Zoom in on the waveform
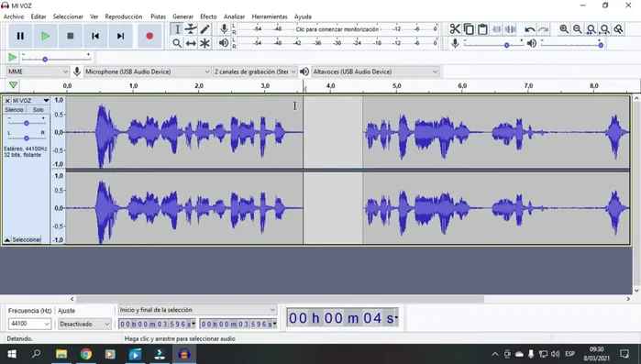641x364 pixels. coord(564,29)
